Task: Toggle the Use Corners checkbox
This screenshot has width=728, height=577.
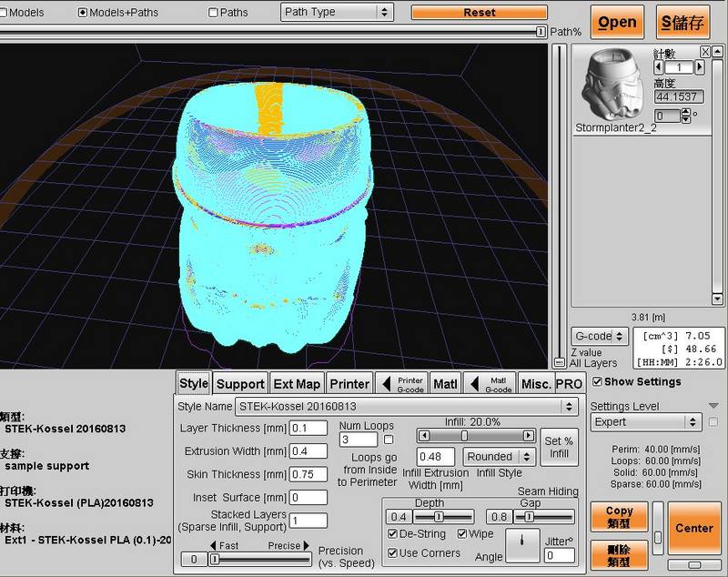Action: [x=392, y=552]
